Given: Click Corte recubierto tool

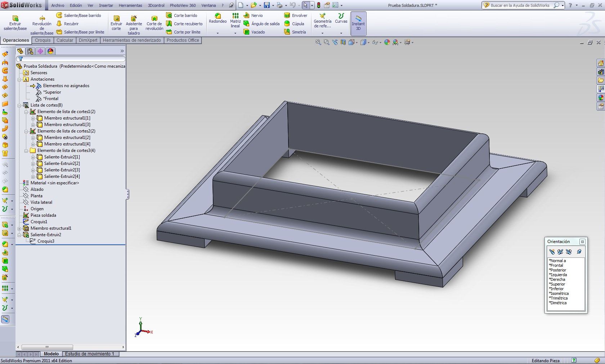Looking at the screenshot, I should point(184,24).
